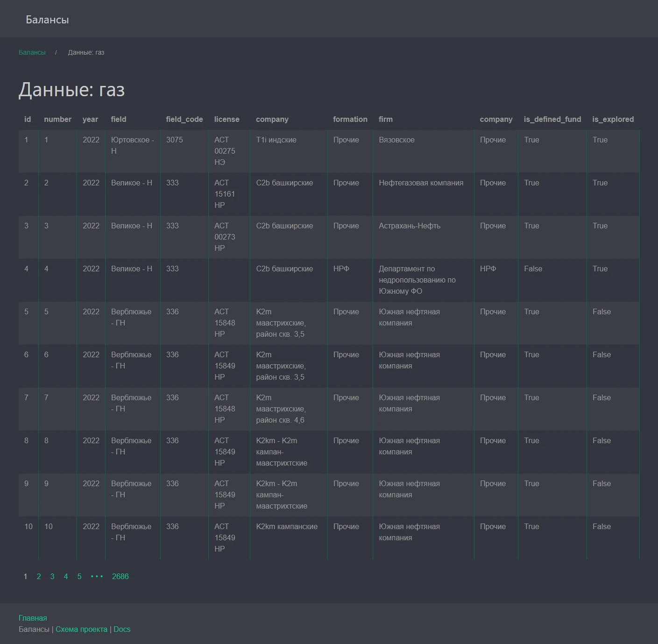Go to pagination page 2
Image resolution: width=658 pixels, height=644 pixels.
pos(39,576)
